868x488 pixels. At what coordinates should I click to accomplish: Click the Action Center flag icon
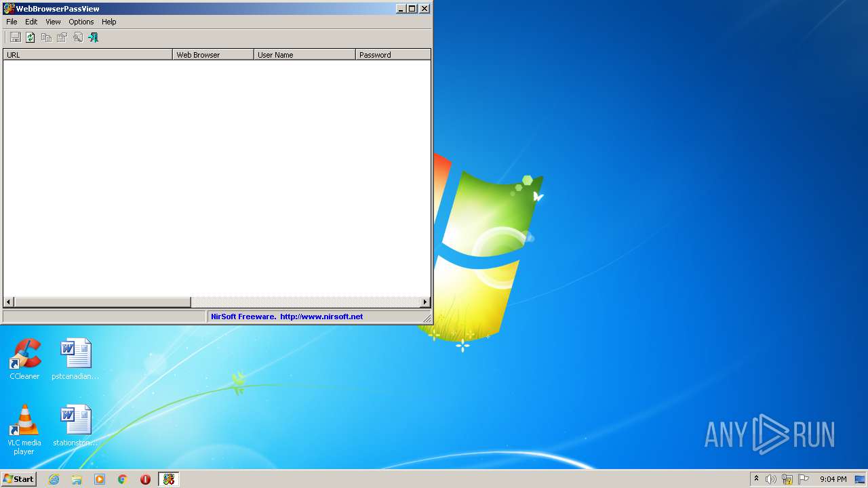tap(804, 479)
